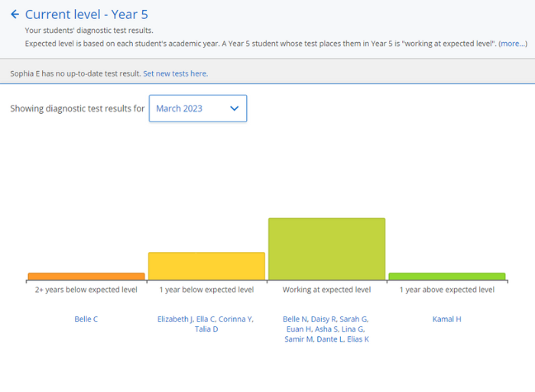This screenshot has height=392, width=535.
Task: Open the March 2023 date dropdown
Action: (x=197, y=109)
